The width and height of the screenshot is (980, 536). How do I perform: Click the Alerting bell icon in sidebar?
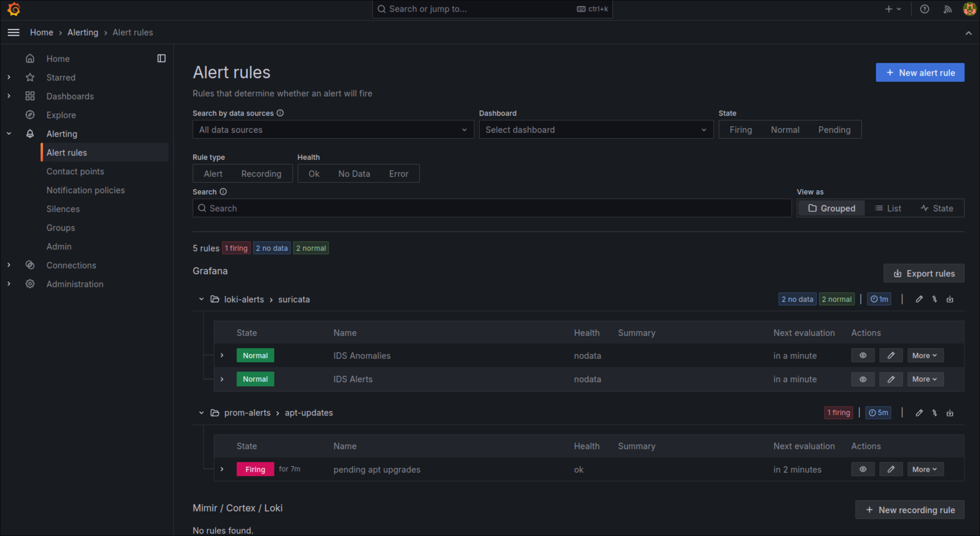(30, 134)
